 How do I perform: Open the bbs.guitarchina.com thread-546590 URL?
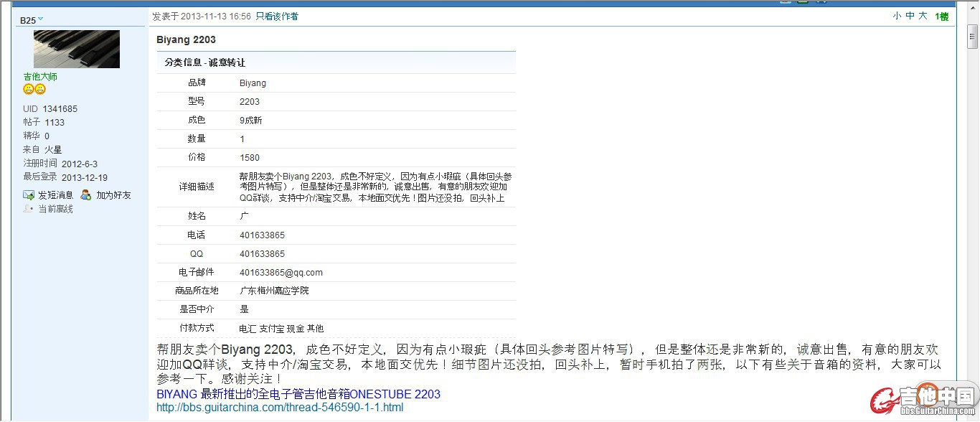(x=280, y=408)
